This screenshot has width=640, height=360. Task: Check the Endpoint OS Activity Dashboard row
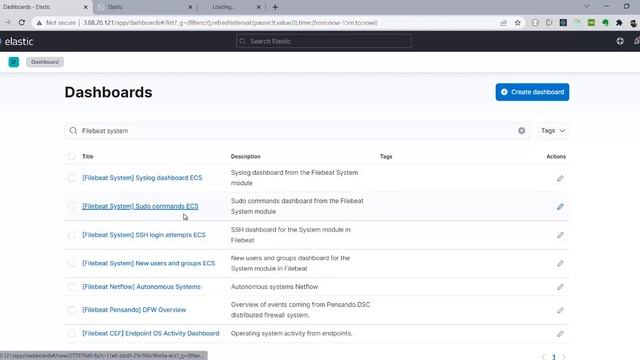click(x=72, y=333)
